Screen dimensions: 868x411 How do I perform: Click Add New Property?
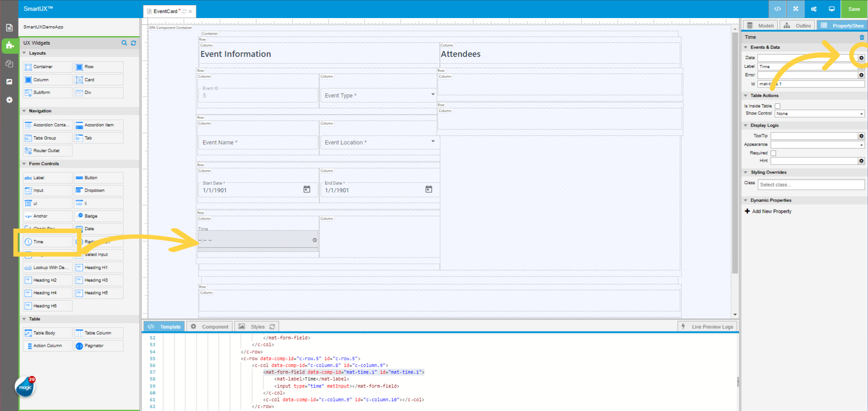point(771,211)
